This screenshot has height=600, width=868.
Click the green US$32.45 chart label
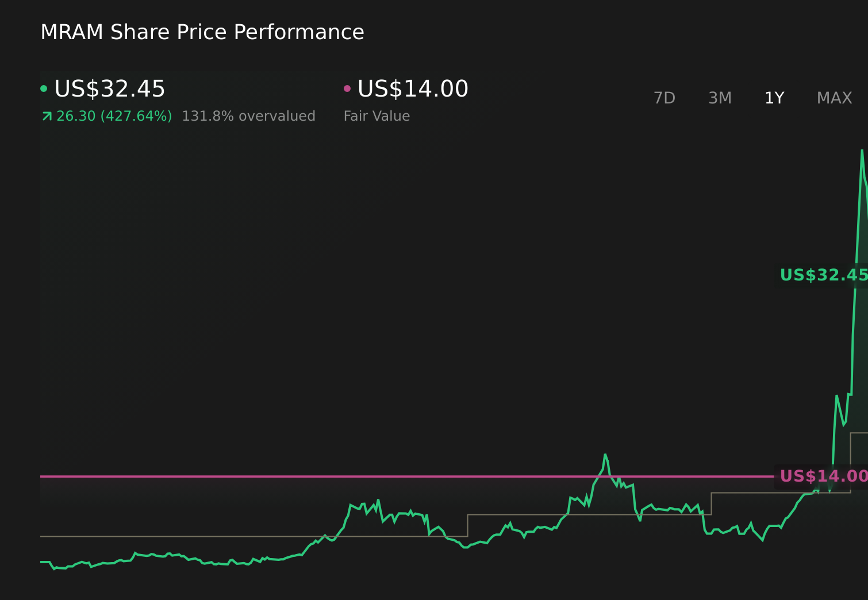(824, 275)
